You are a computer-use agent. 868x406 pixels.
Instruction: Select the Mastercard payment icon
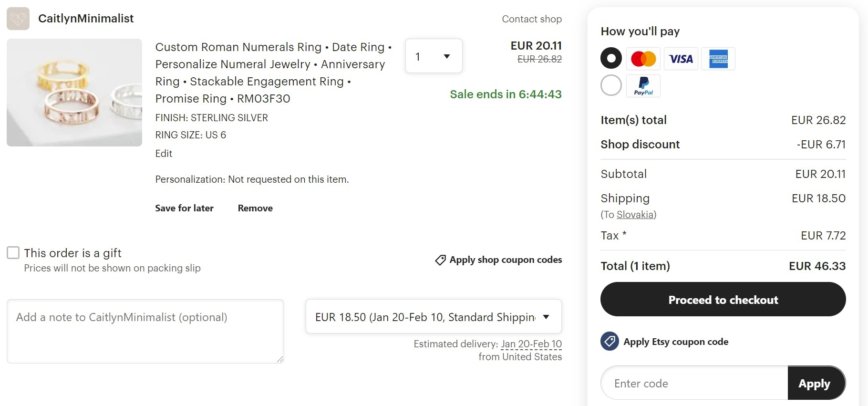[x=643, y=59]
